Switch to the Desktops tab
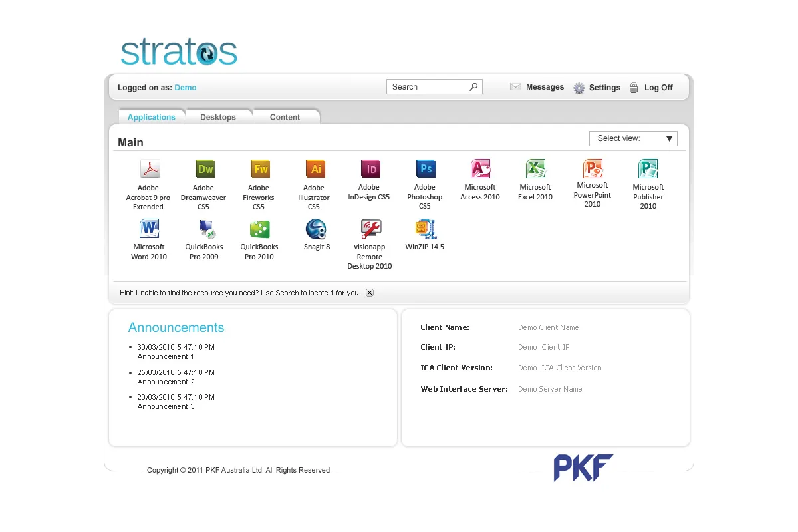 pyautogui.click(x=218, y=117)
